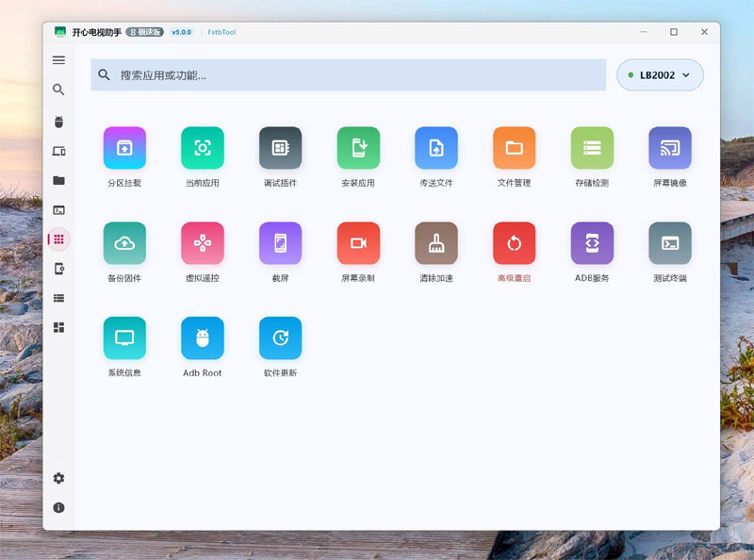This screenshot has height=560, width=754.
Task: Launch the 虚拟遥控 virtual remote
Action: [x=203, y=243]
